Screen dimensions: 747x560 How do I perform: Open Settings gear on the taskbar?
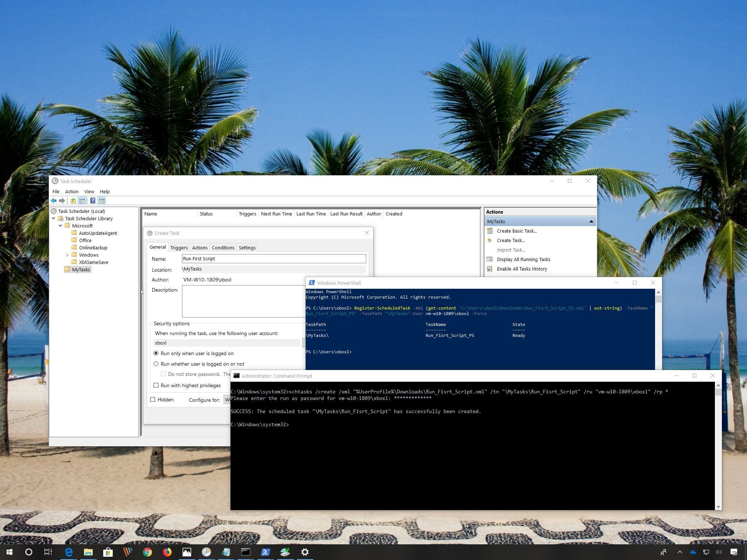pos(305,552)
